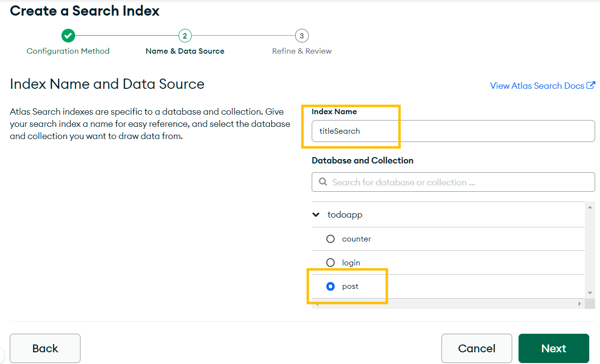Select the post collection radio button
The height and width of the screenshot is (364, 600).
pyautogui.click(x=331, y=286)
